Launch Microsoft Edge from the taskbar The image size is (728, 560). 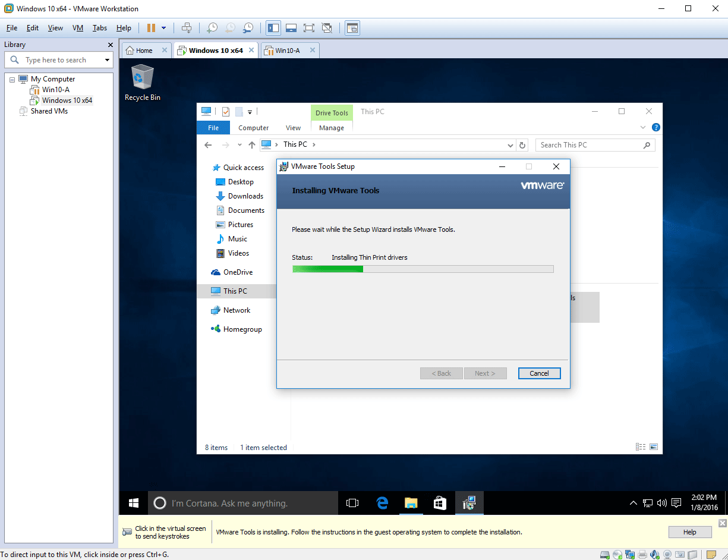tap(382, 503)
